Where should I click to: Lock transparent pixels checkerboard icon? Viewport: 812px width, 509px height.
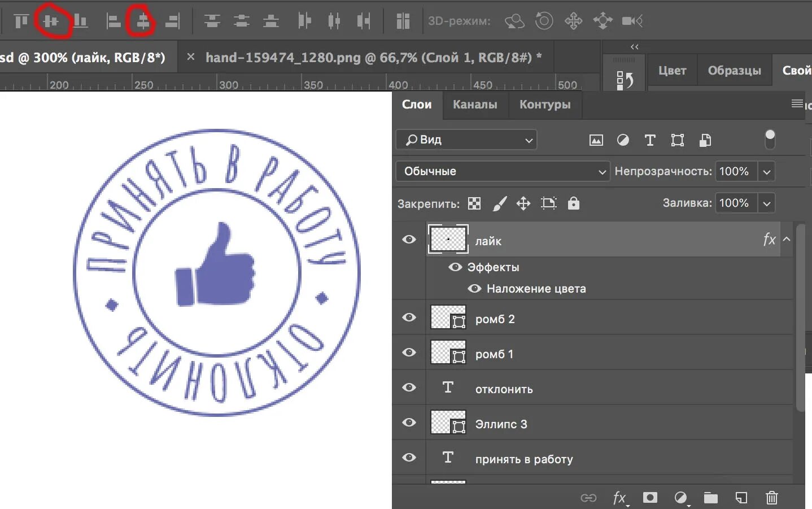(x=474, y=203)
